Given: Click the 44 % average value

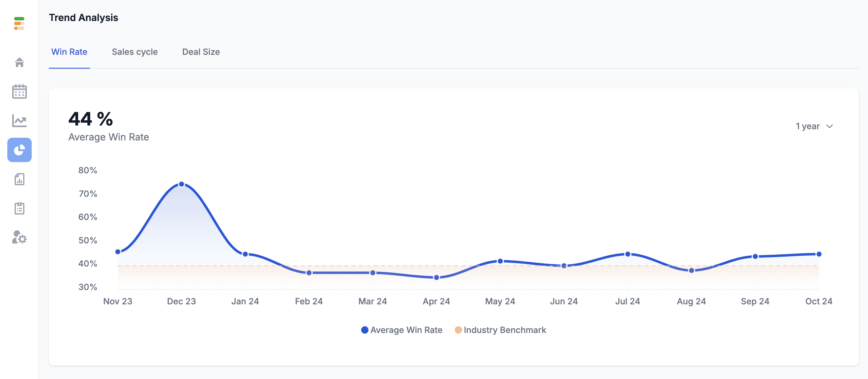Looking at the screenshot, I should [91, 119].
